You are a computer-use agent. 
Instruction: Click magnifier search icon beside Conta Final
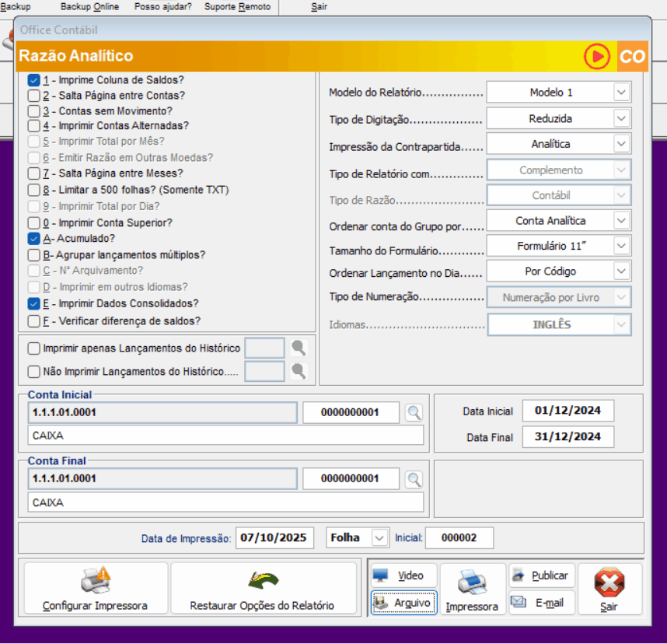pos(414,479)
